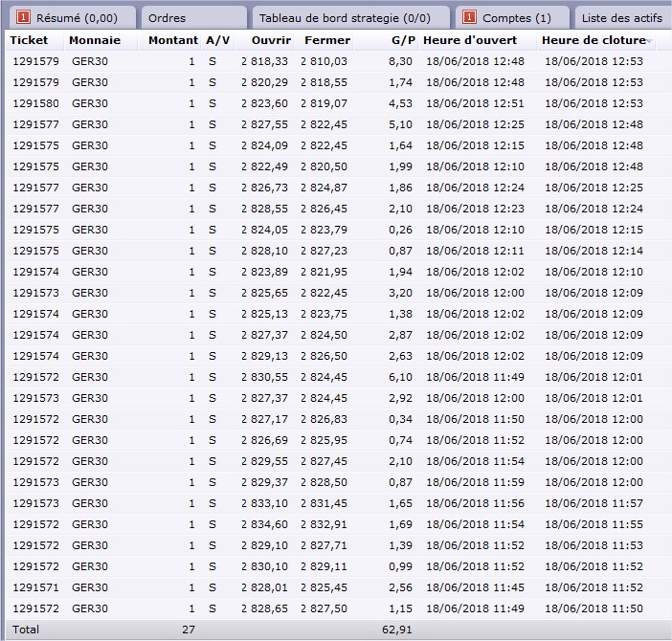Click close time 18/06/2018 12:10
672x641 pixels.
point(594,272)
